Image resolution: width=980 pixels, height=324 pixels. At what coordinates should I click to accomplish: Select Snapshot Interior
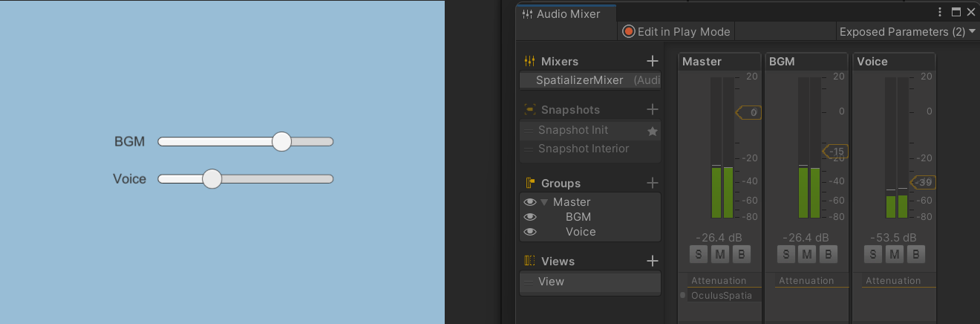(590, 149)
